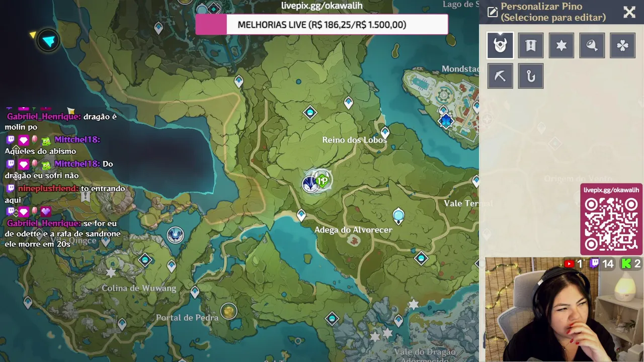
Task: Click the cyan arrow icon in the top-left corner
Action: tap(49, 41)
